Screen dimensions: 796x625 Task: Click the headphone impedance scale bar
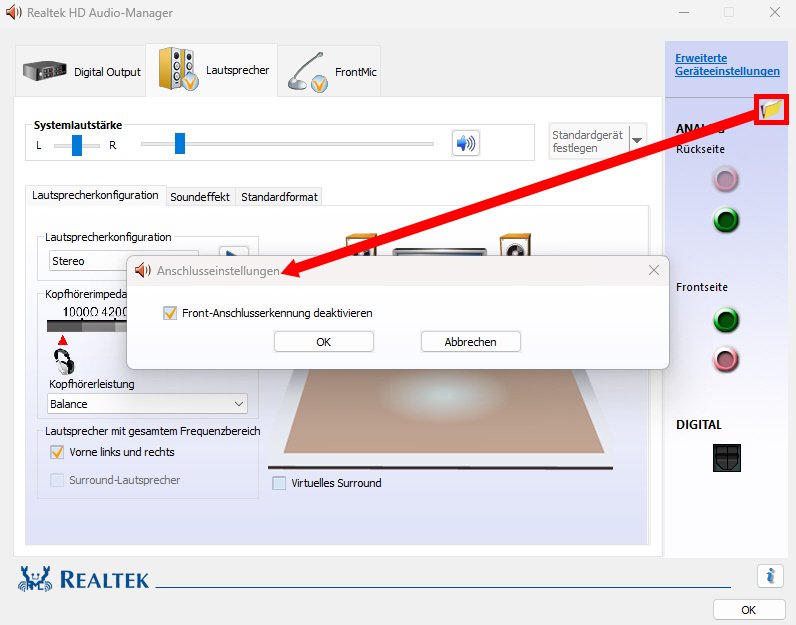86,325
